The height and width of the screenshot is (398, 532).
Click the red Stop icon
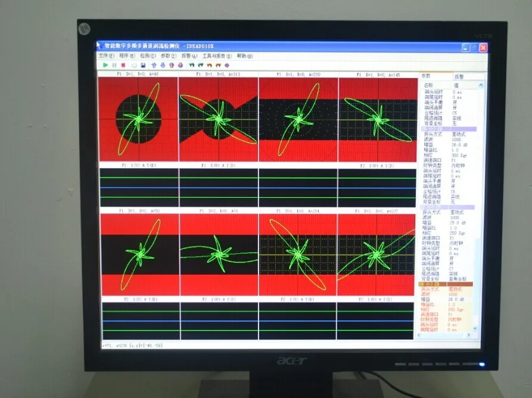[123, 64]
